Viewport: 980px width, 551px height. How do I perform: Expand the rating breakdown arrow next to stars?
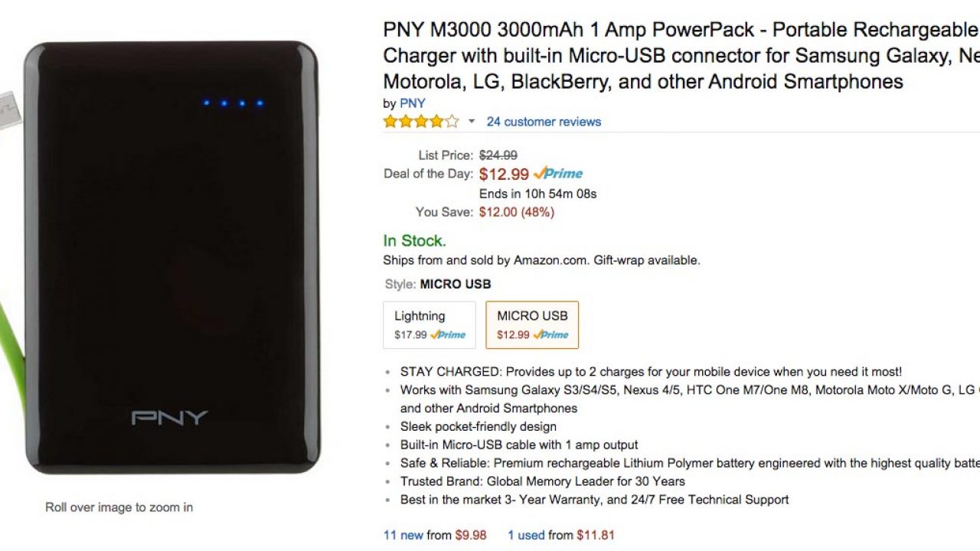pos(472,122)
